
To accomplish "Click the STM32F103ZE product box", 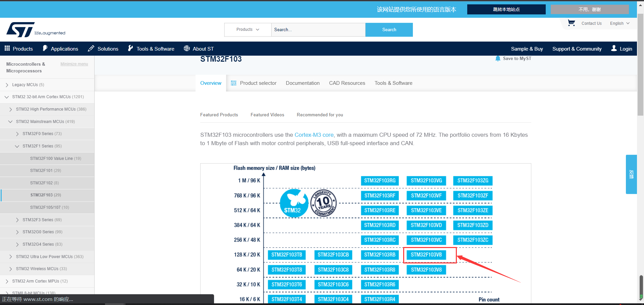I will click(x=473, y=210).
